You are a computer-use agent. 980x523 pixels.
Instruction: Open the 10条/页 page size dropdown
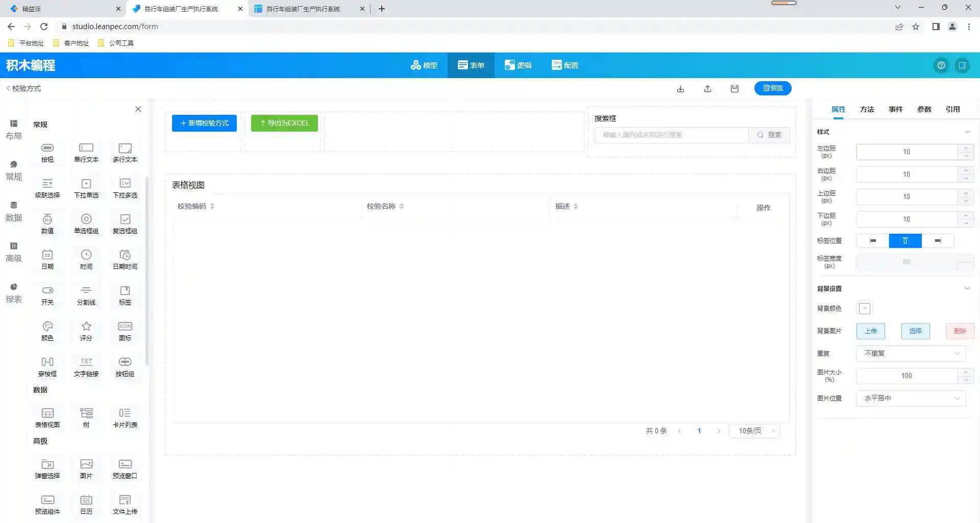coord(754,431)
